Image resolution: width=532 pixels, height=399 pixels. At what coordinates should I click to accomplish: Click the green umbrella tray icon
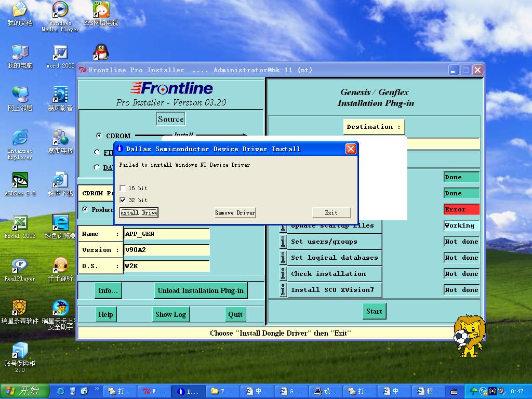473,392
